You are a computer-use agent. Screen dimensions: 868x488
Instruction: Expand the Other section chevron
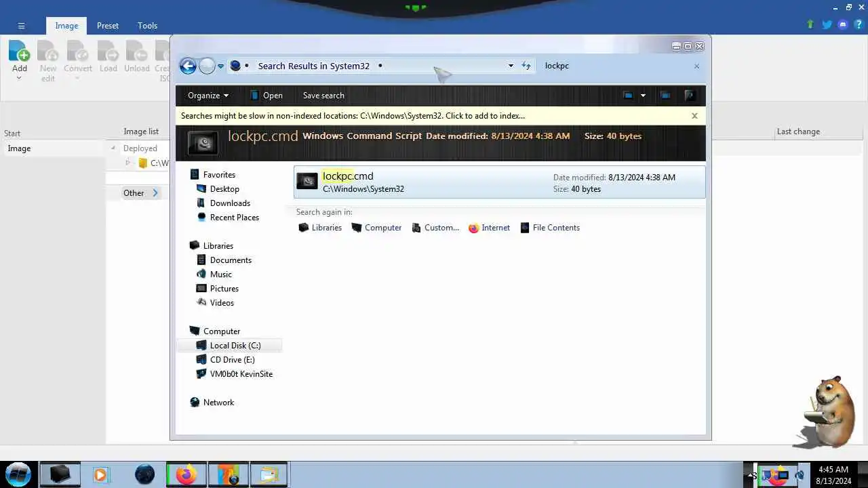[155, 193]
